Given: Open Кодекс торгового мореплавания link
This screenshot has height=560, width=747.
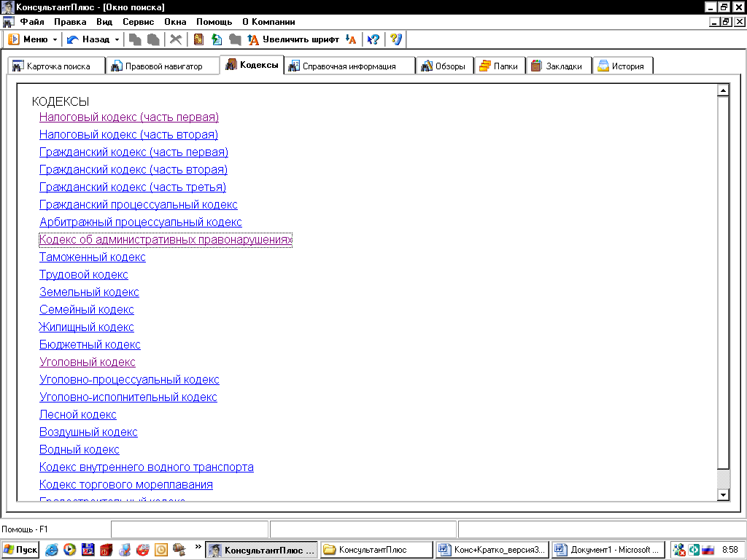Looking at the screenshot, I should pos(125,485).
